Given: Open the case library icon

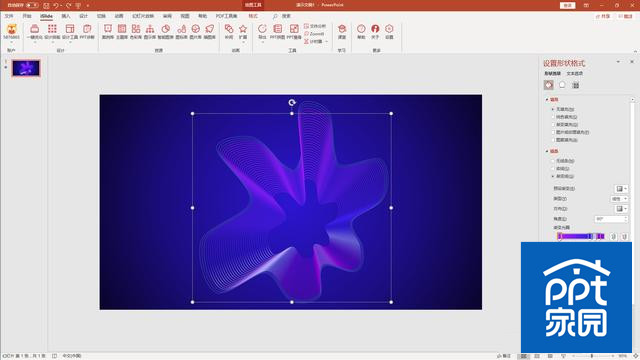Looking at the screenshot, I should click(x=108, y=29).
